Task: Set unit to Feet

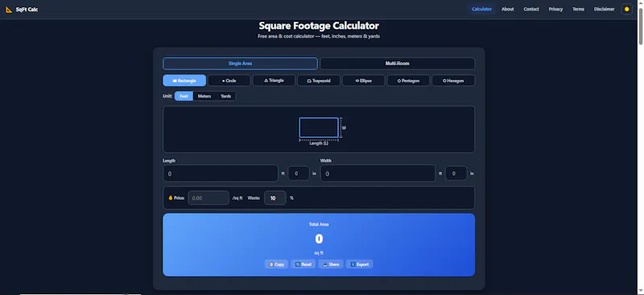Action: click(x=184, y=96)
